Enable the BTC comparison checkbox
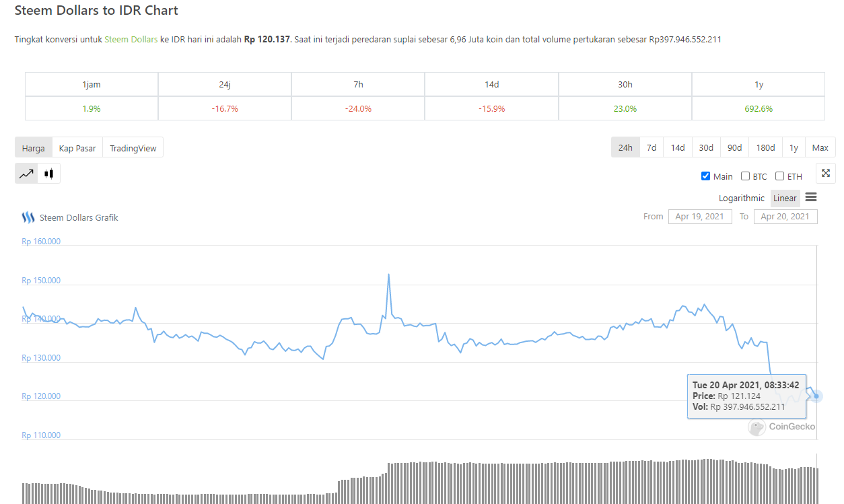Viewport: 844px width, 504px height. click(x=745, y=176)
